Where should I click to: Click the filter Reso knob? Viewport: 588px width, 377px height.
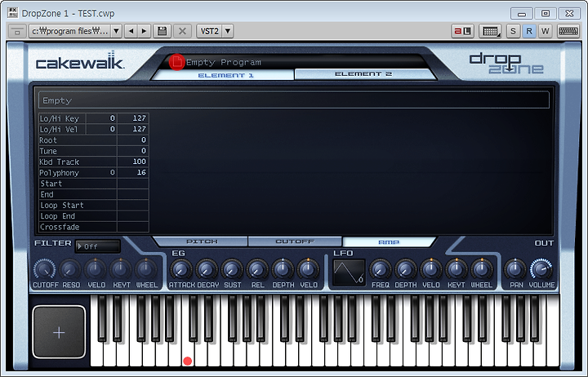click(x=70, y=269)
